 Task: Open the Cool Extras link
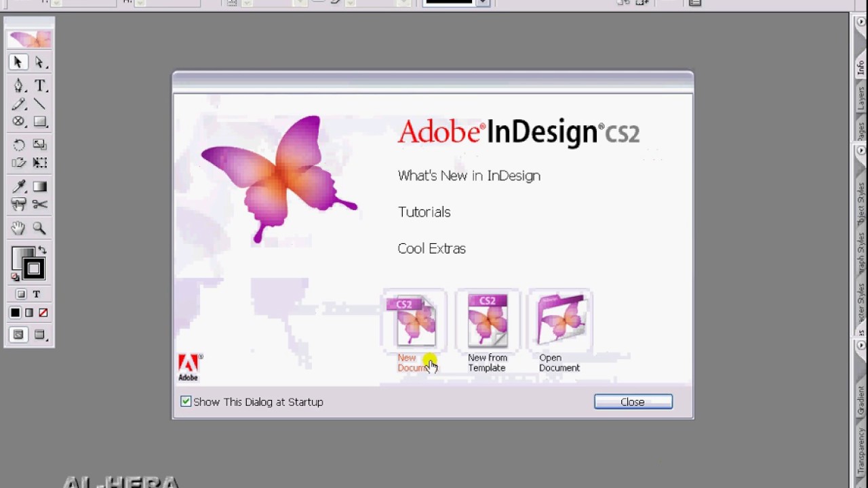click(432, 249)
